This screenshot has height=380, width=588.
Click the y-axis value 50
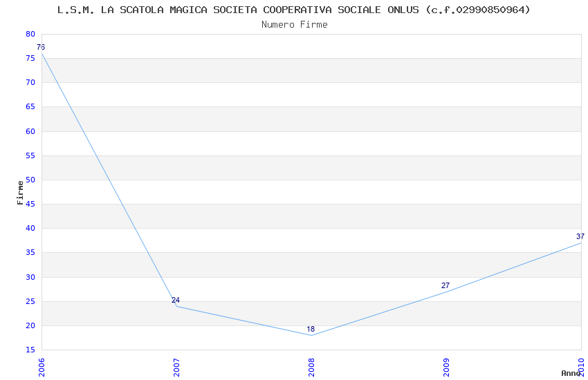tap(30, 180)
